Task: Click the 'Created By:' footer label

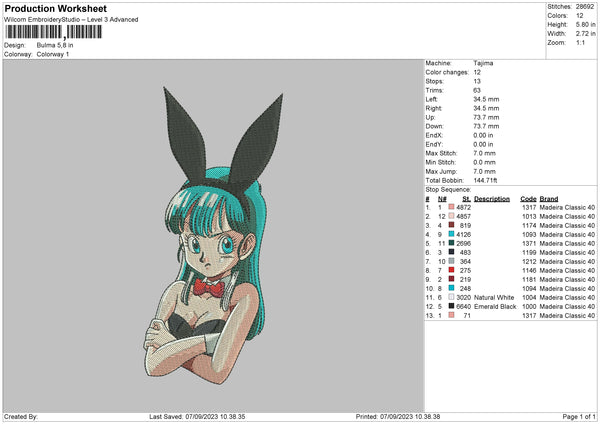Action: tap(21, 416)
